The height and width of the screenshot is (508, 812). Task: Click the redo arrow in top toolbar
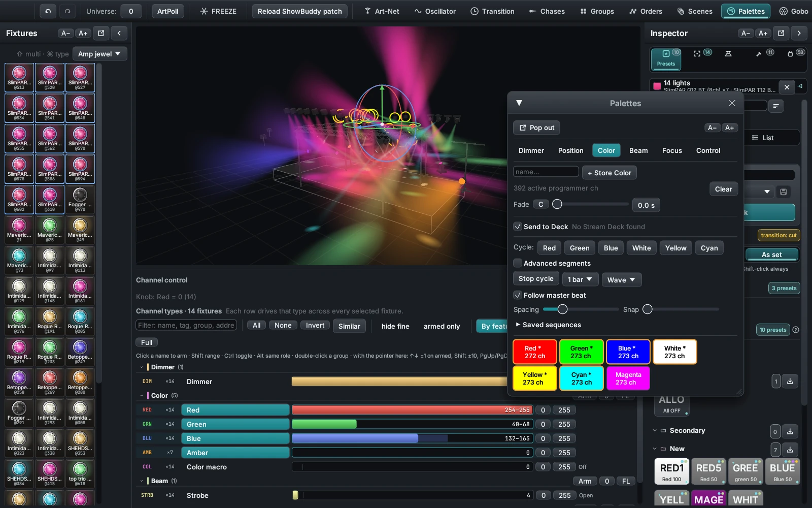click(67, 11)
